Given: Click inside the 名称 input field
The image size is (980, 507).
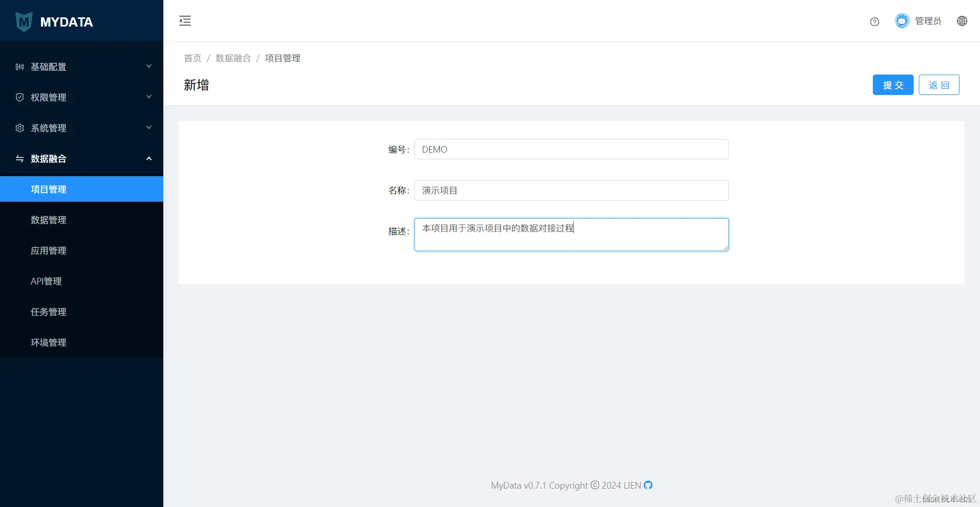Looking at the screenshot, I should click(571, 190).
